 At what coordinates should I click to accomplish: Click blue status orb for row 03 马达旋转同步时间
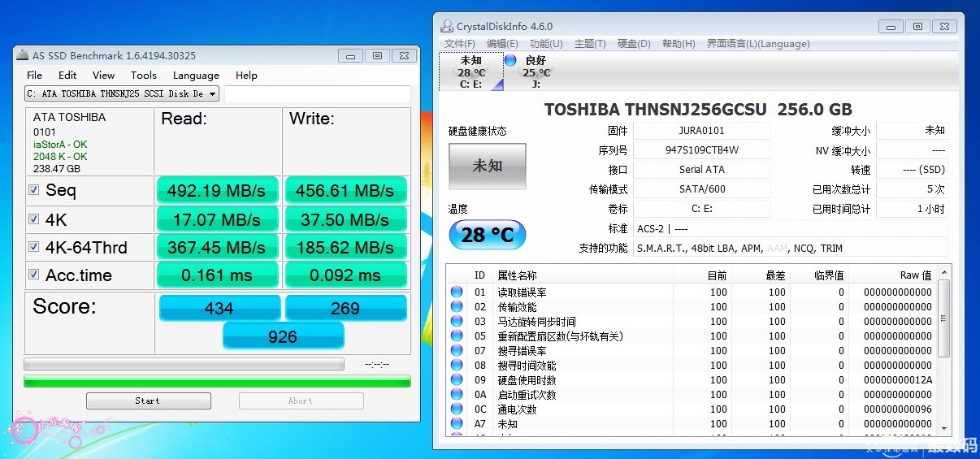457,322
